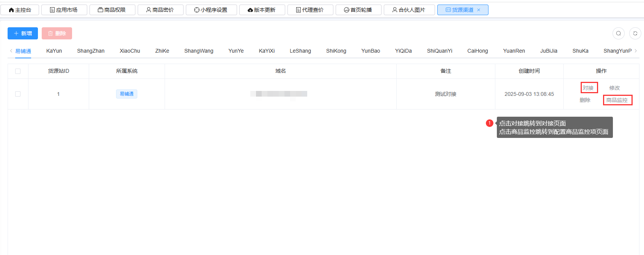
Task: Select the ShangZhan system tab
Action: (91, 51)
